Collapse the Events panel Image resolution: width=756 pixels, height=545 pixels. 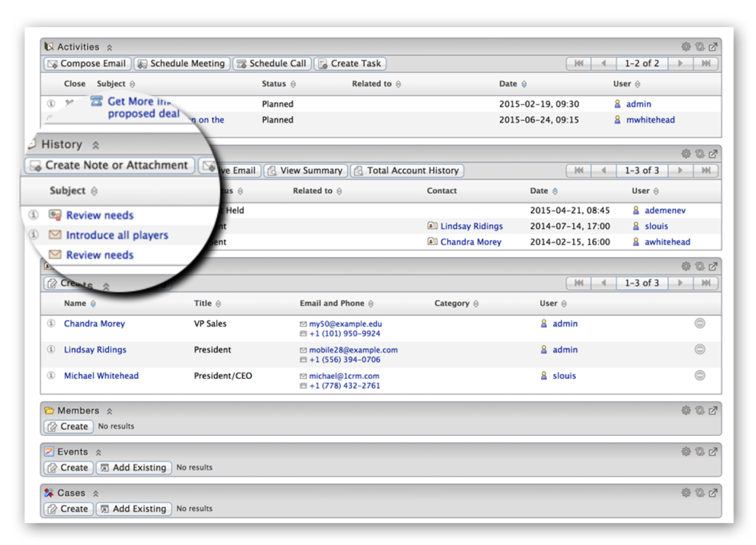98,451
